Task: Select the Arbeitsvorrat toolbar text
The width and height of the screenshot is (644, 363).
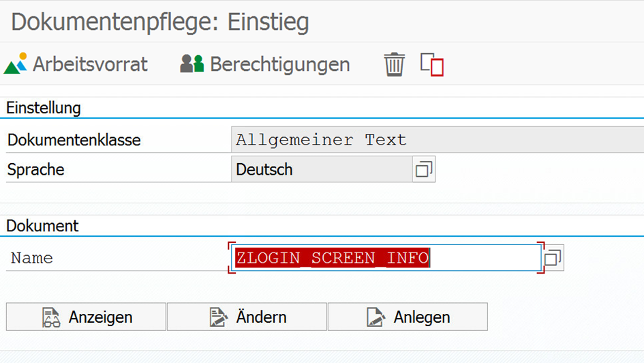Action: [90, 64]
